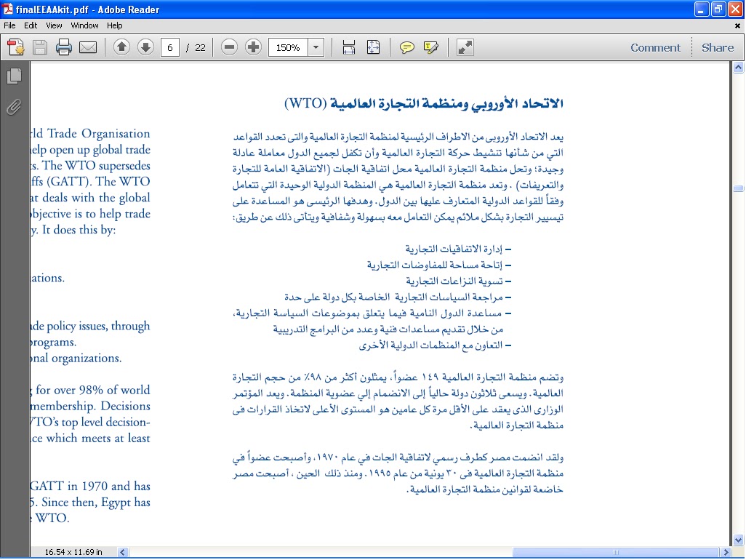The height and width of the screenshot is (560, 746).
Task: Click the Arabic WTO heading
Action: pyautogui.click(x=424, y=103)
